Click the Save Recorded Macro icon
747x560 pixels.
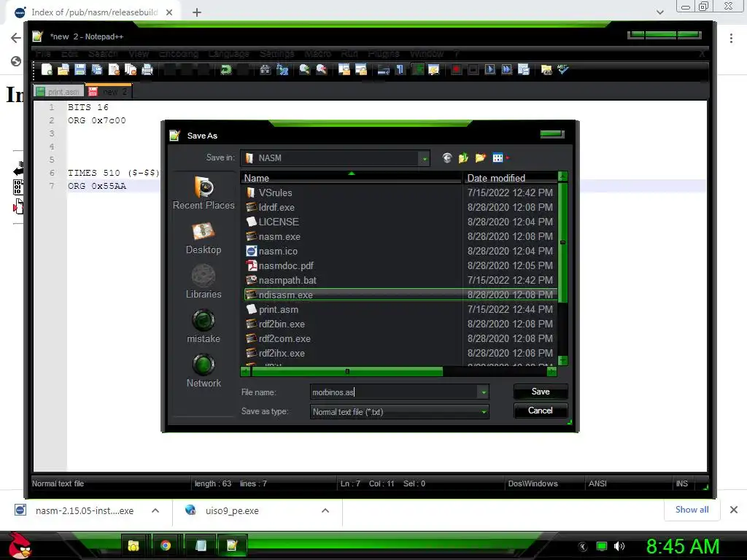(x=524, y=69)
